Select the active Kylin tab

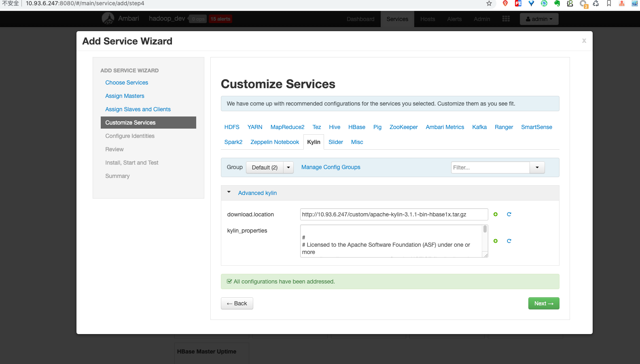(314, 142)
